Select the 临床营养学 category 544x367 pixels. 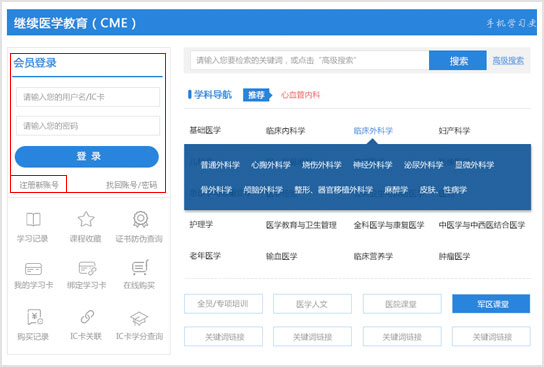[x=373, y=256]
